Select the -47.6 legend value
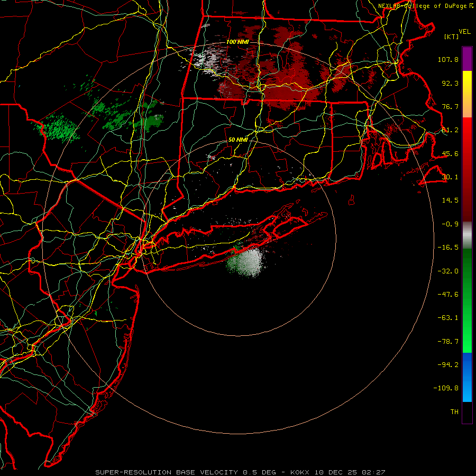476x476 pixels. pos(448,295)
